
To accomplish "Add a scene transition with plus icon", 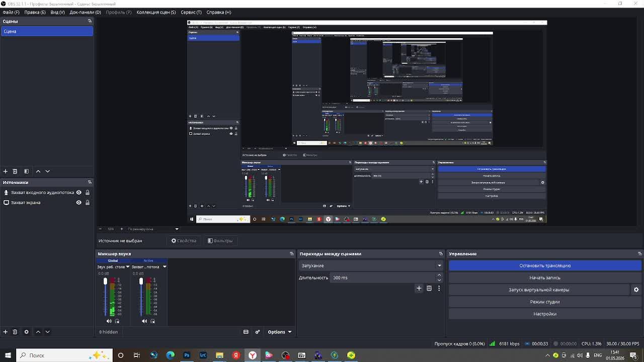I will point(419,288).
